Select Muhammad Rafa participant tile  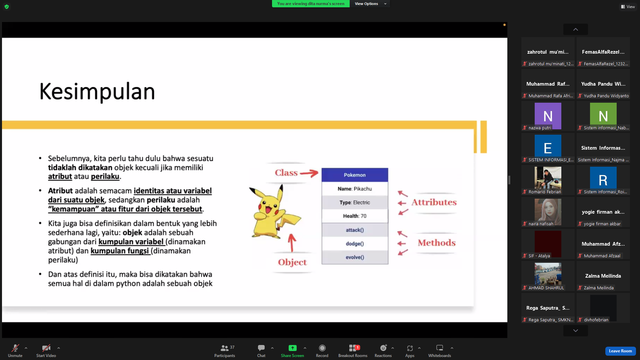(x=548, y=84)
